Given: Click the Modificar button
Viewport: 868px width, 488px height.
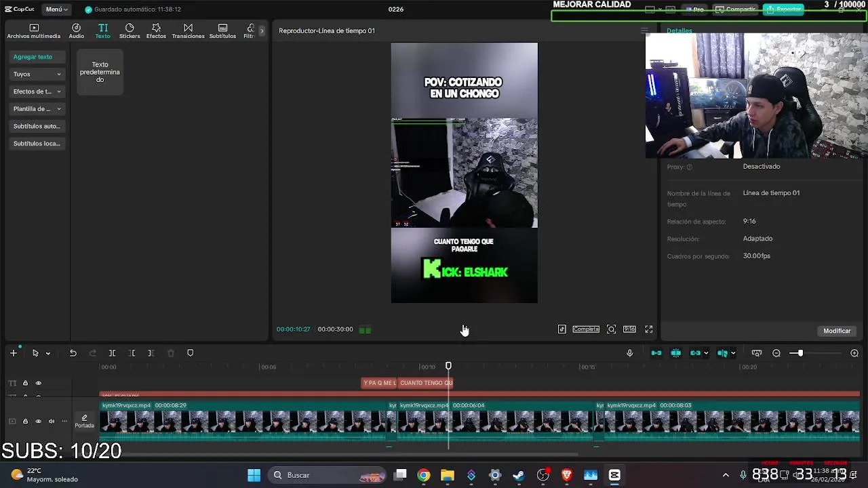Looking at the screenshot, I should coord(837,331).
